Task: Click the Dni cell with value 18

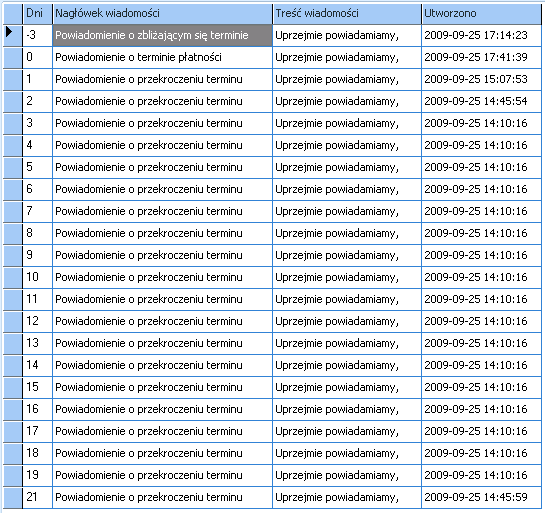Action: click(x=38, y=453)
